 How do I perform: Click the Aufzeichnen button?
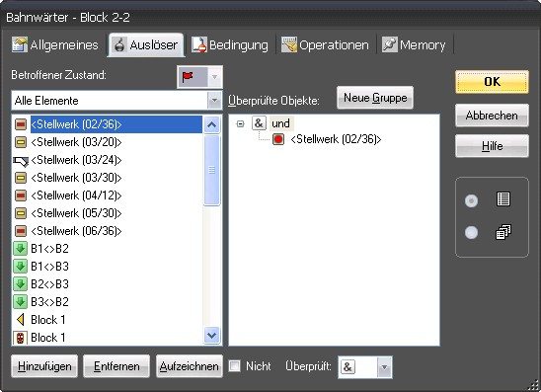[x=190, y=366]
